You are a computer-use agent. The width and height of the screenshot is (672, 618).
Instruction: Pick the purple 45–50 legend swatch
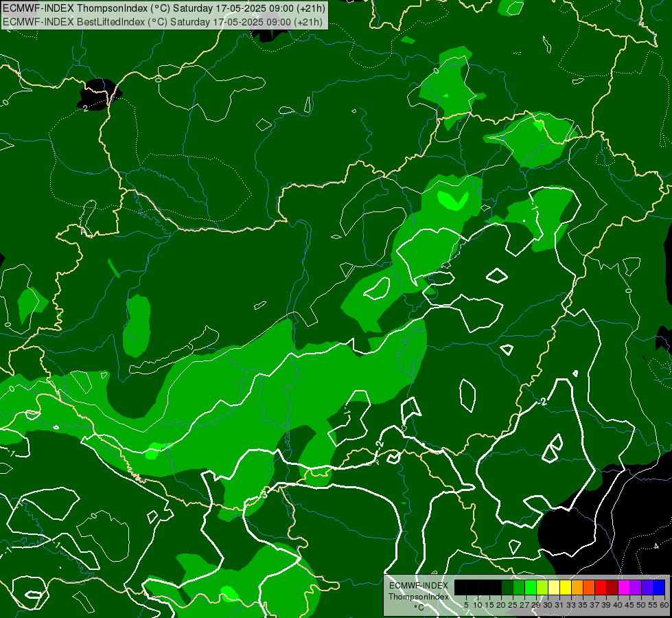[x=636, y=587]
